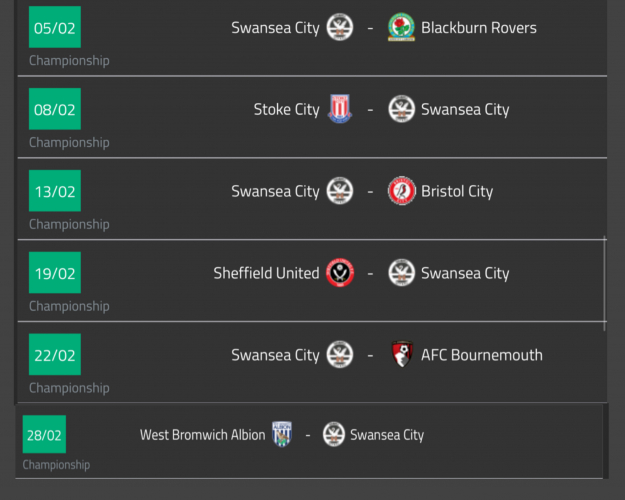
Task: Go to the AFC Bournemouth team name
Action: click(x=481, y=355)
